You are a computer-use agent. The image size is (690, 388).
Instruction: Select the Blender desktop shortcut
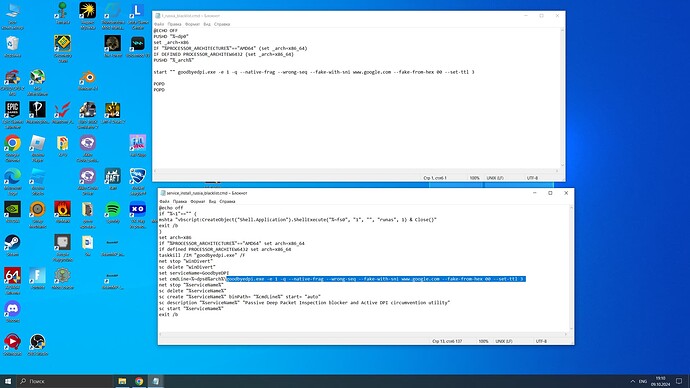click(x=88, y=80)
